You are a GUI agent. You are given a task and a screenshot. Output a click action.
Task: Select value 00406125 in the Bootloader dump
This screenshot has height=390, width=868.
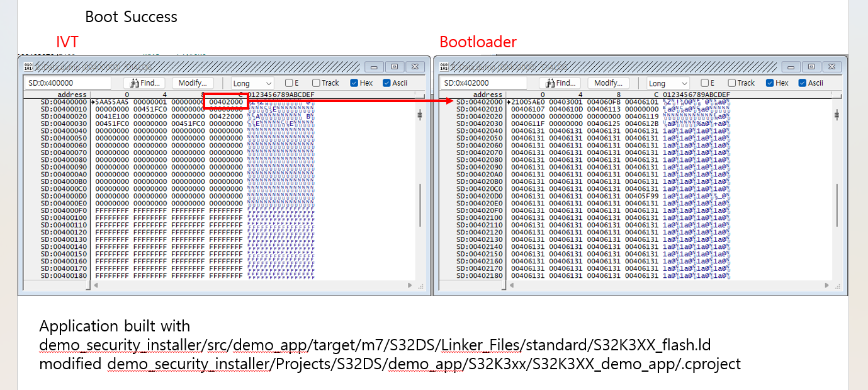coord(603,123)
